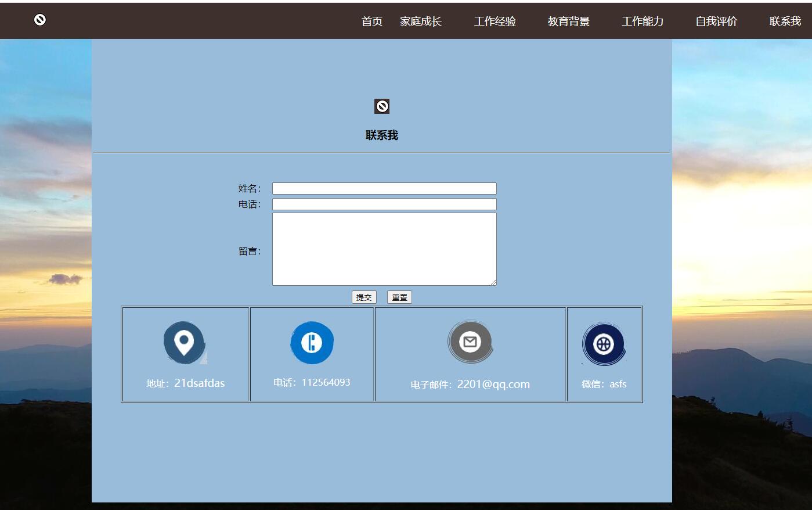Grab the textarea resize handle corner
This screenshot has height=510, width=812.
[x=493, y=282]
